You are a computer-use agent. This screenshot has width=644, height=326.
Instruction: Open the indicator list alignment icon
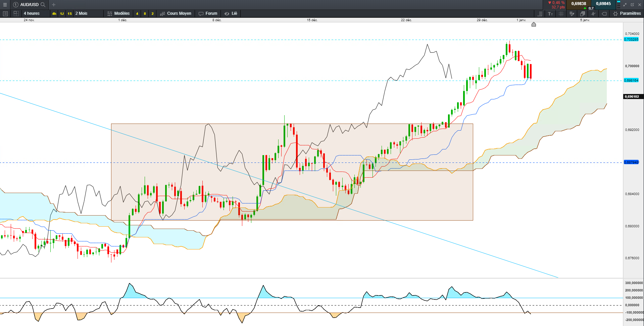pos(540,14)
